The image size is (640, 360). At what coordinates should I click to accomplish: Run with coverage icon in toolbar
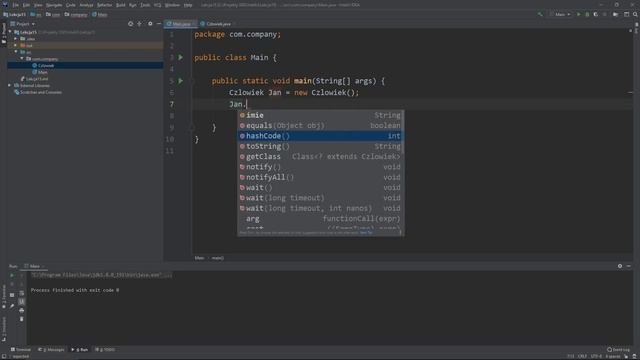click(596, 14)
